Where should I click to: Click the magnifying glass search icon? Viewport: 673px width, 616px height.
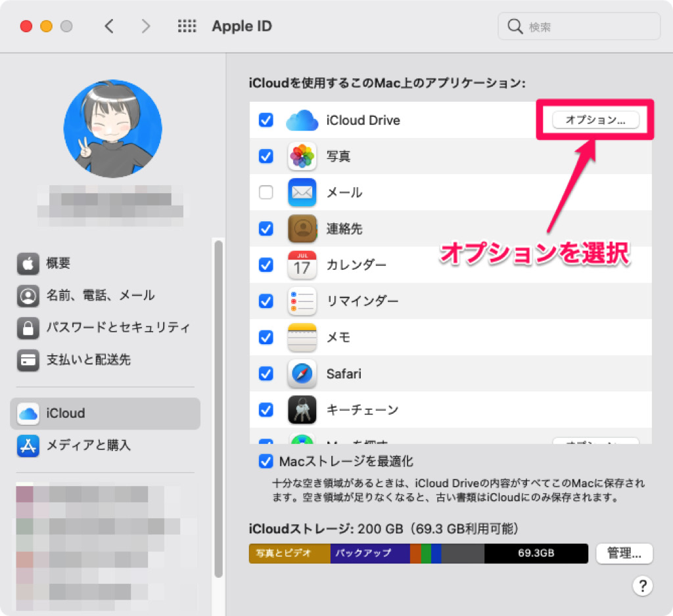[515, 26]
